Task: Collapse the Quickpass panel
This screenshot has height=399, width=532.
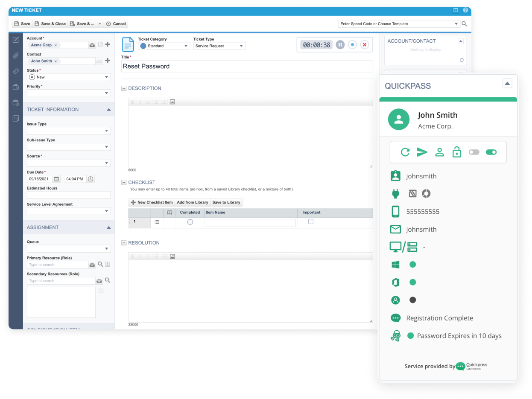Action: (507, 84)
